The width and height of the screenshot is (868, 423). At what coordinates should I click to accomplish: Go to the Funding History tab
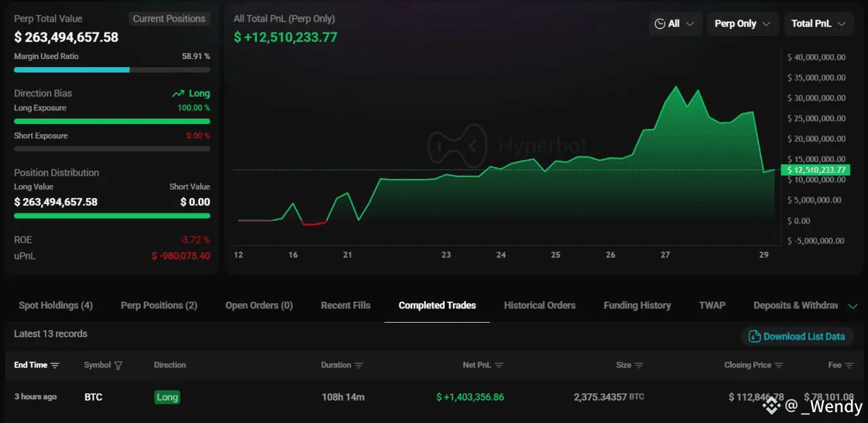coord(637,305)
